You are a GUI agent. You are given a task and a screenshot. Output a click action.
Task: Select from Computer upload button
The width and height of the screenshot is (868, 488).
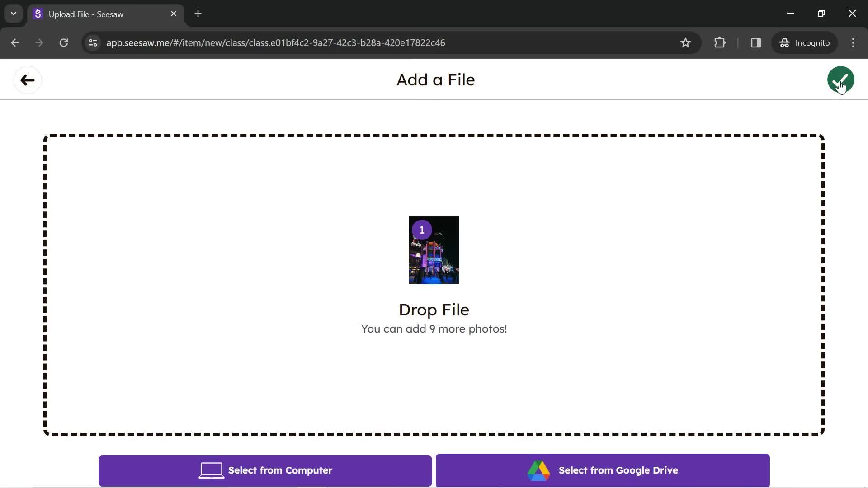coord(265,471)
